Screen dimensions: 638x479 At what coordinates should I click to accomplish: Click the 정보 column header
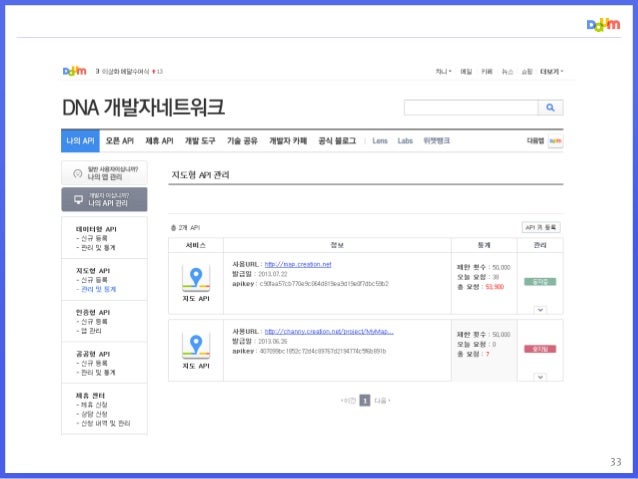point(337,245)
